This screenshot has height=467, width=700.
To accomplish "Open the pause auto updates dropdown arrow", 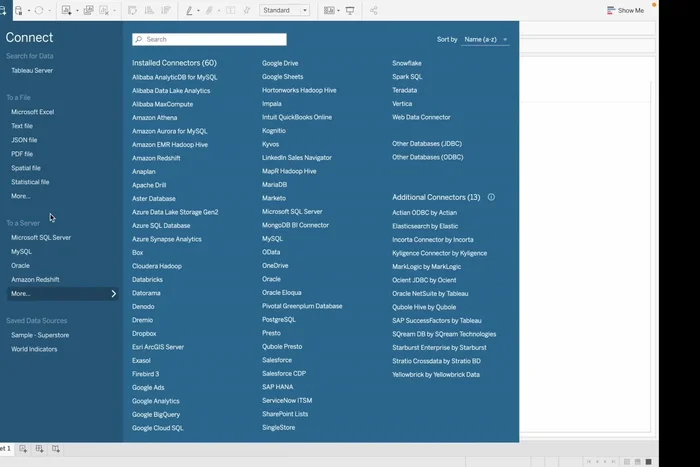I will [29, 10].
